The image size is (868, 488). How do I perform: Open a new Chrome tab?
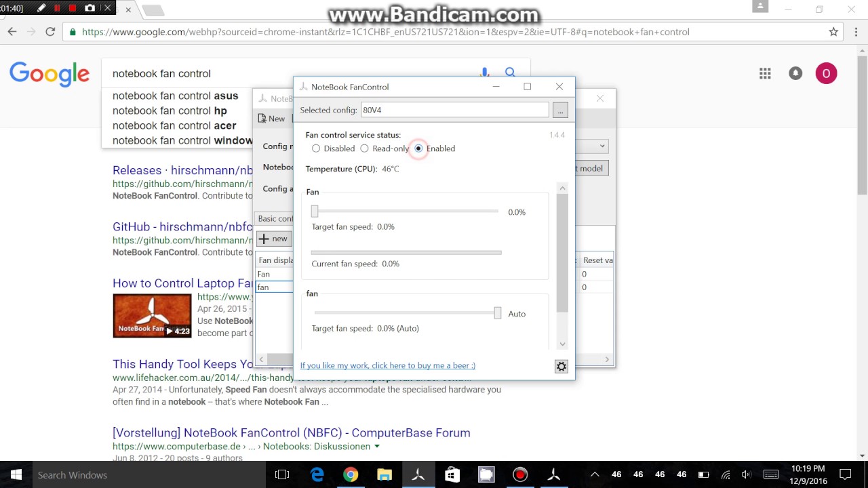[153, 10]
